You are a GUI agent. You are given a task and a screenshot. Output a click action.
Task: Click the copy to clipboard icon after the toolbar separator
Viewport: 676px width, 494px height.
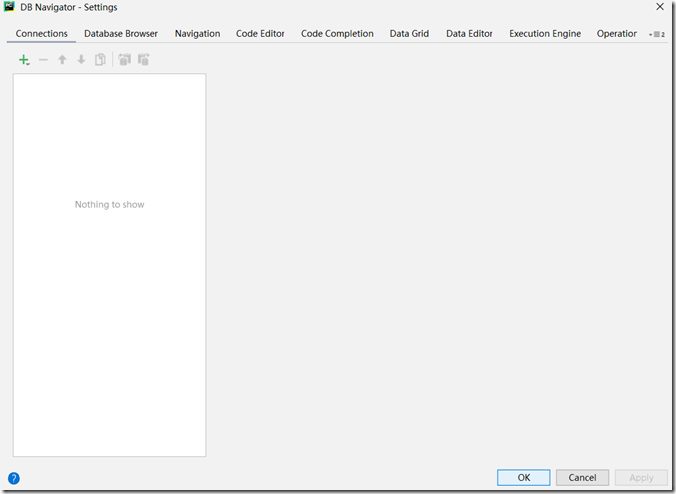[124, 60]
